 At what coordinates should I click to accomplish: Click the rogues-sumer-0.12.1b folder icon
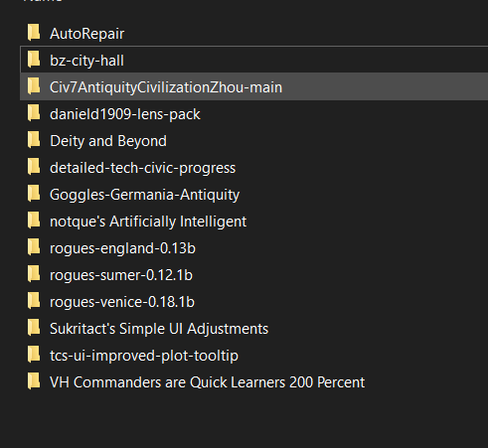click(34, 274)
